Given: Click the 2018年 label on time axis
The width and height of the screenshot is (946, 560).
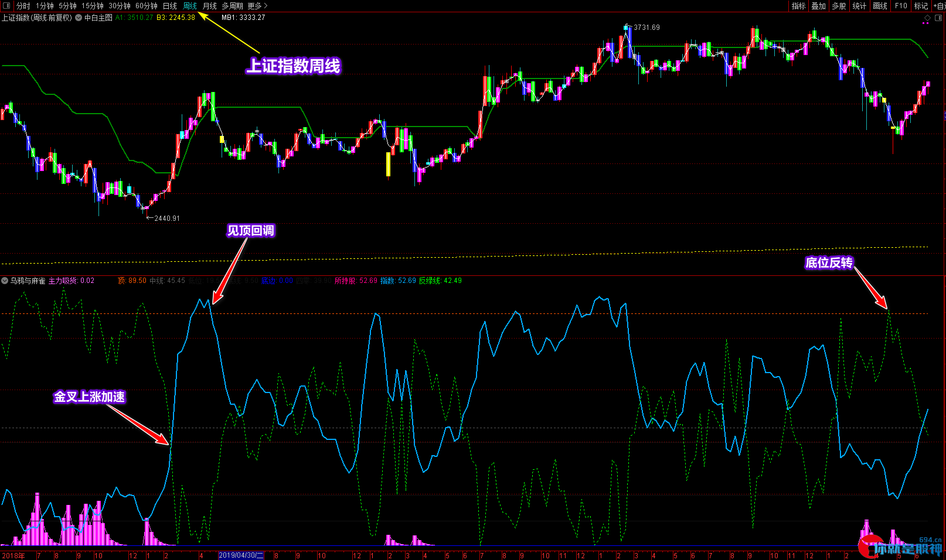Looking at the screenshot, I should pos(13,555).
